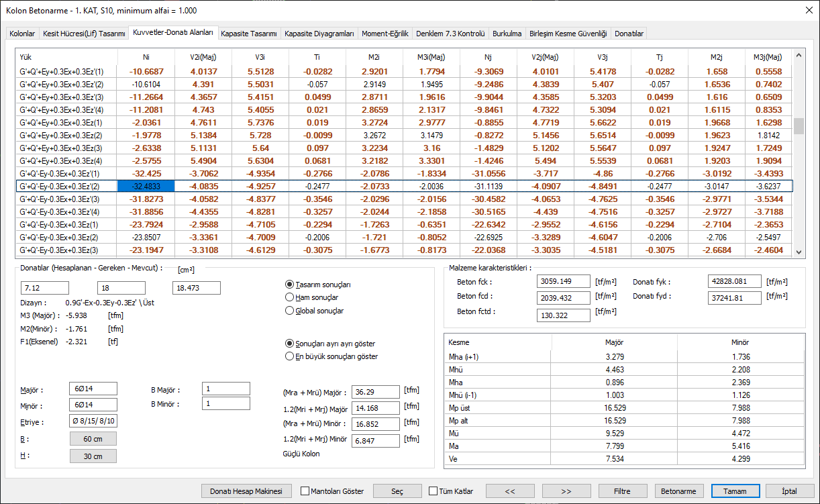This screenshot has width=820, height=504.
Task: Open the Filtre button
Action: (x=623, y=491)
